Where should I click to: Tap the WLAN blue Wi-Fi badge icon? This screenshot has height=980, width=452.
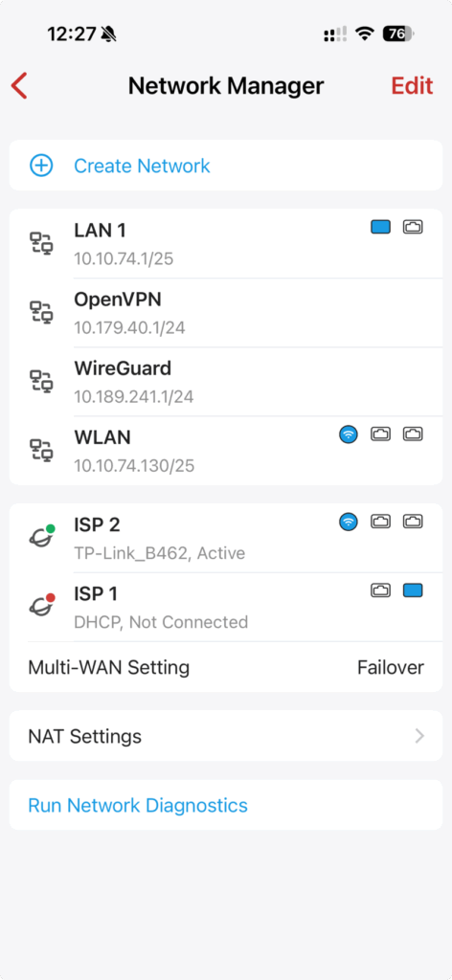click(x=349, y=434)
